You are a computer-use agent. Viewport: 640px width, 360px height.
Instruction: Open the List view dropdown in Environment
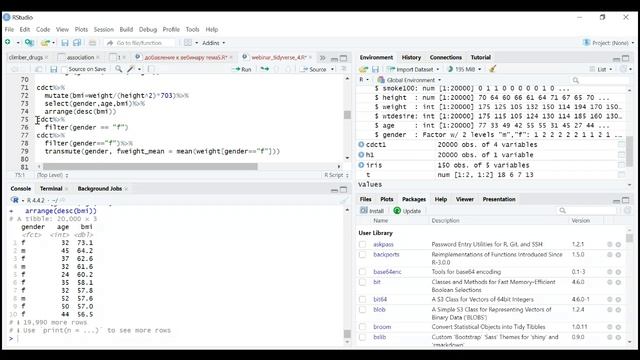[x=602, y=69]
